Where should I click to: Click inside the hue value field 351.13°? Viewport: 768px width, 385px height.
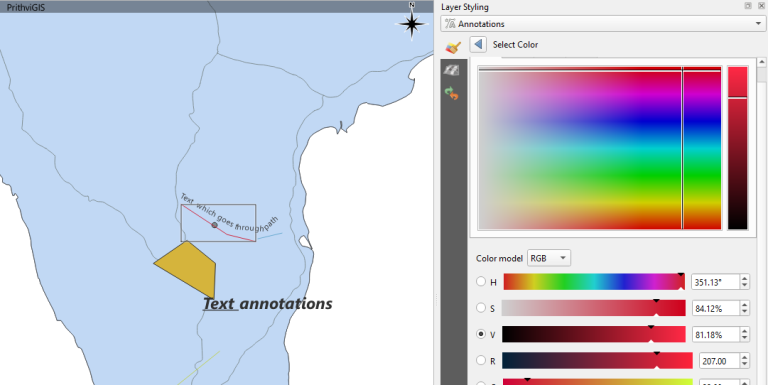click(x=715, y=282)
